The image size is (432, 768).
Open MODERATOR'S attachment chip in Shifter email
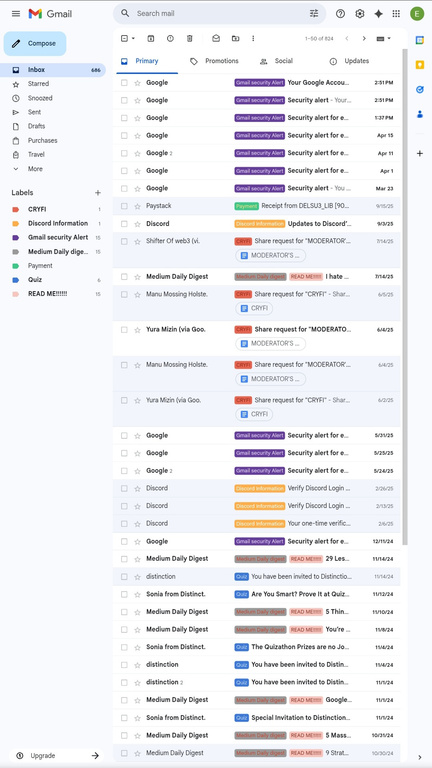(270, 255)
